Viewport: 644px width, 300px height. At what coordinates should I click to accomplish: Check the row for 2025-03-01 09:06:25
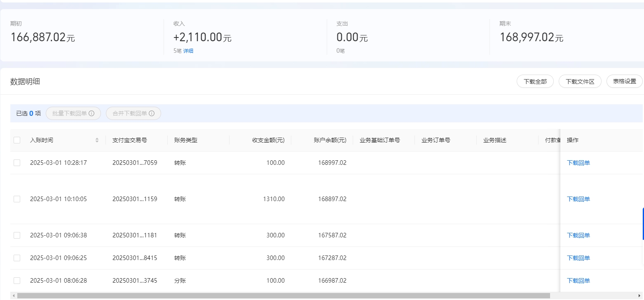point(17,258)
